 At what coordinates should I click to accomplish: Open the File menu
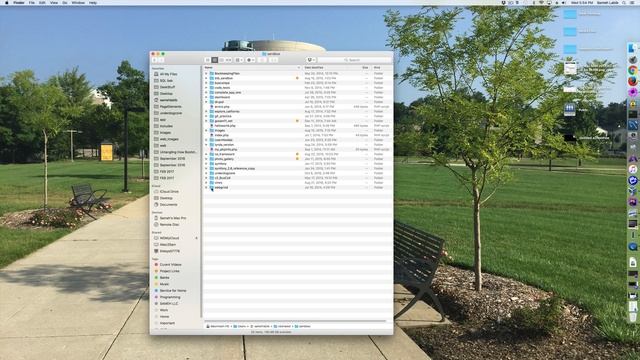(x=31, y=2)
